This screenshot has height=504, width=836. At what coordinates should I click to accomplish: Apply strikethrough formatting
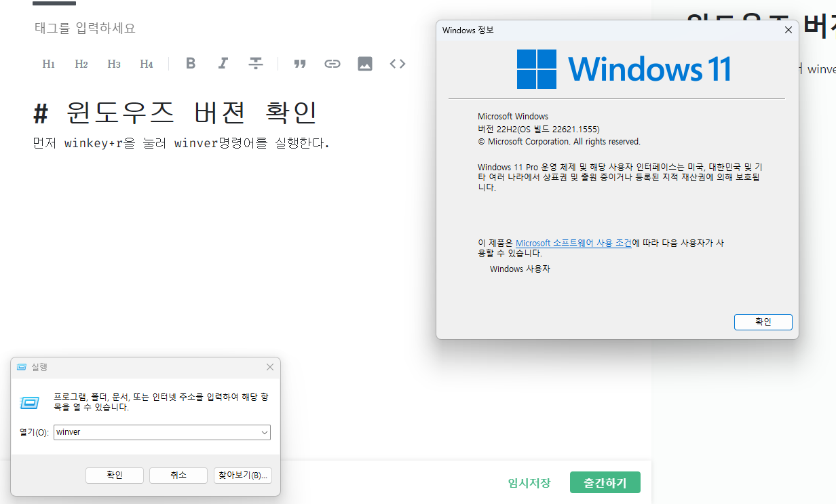pyautogui.click(x=255, y=63)
